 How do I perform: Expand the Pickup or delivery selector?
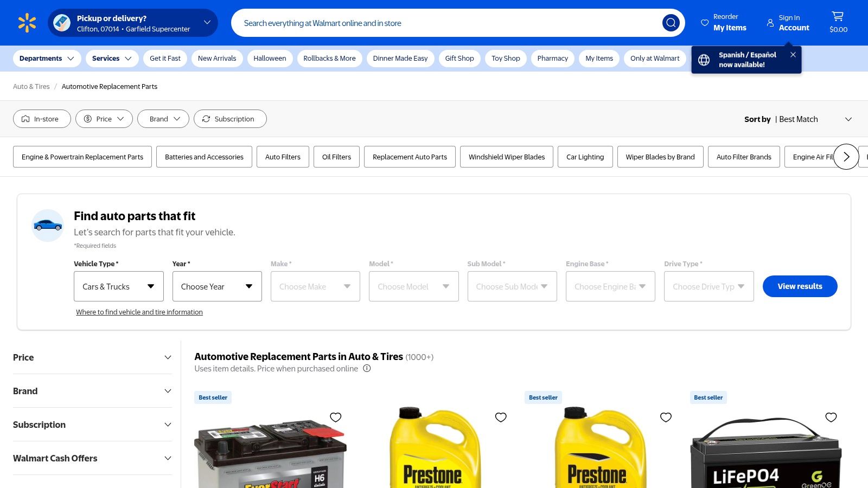click(x=133, y=23)
